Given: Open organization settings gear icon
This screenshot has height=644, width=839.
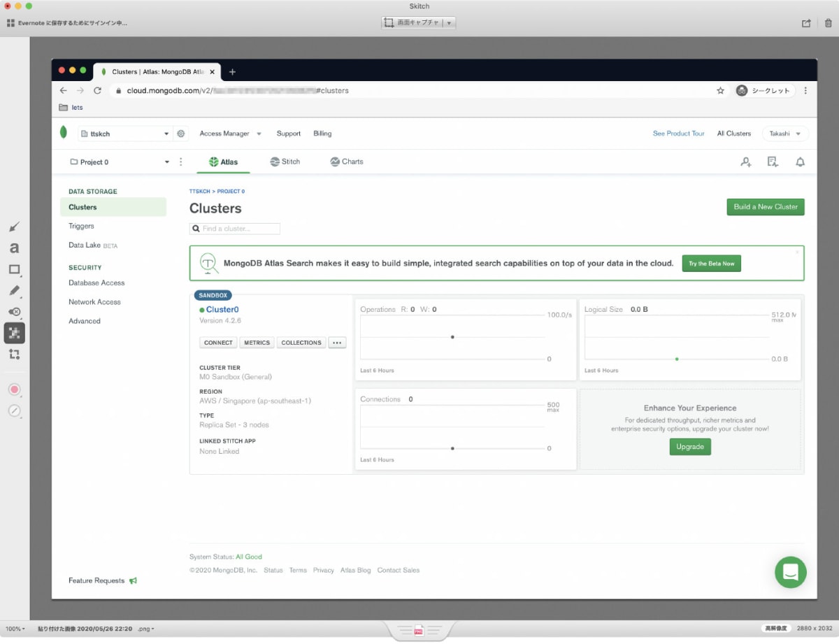Looking at the screenshot, I should click(x=181, y=134).
